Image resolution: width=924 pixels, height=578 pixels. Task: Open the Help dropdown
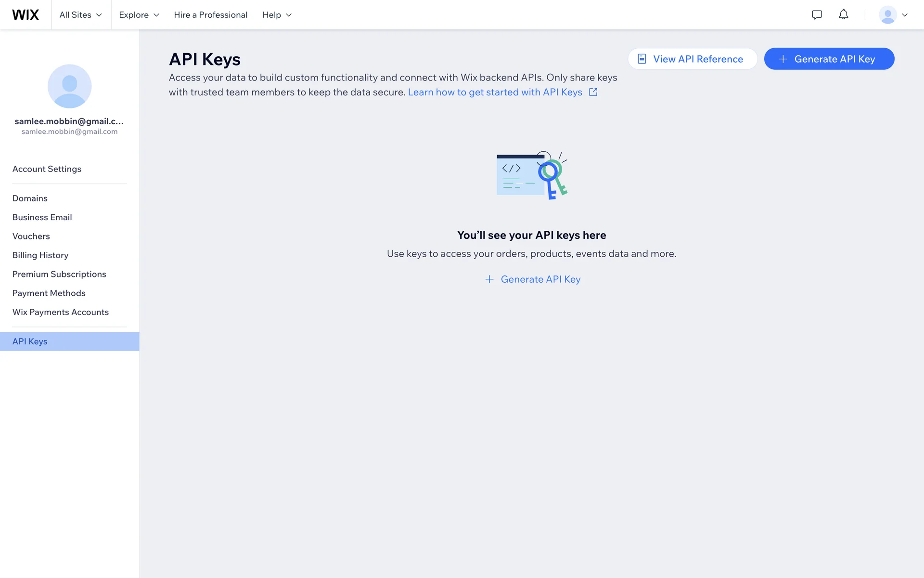click(x=277, y=15)
